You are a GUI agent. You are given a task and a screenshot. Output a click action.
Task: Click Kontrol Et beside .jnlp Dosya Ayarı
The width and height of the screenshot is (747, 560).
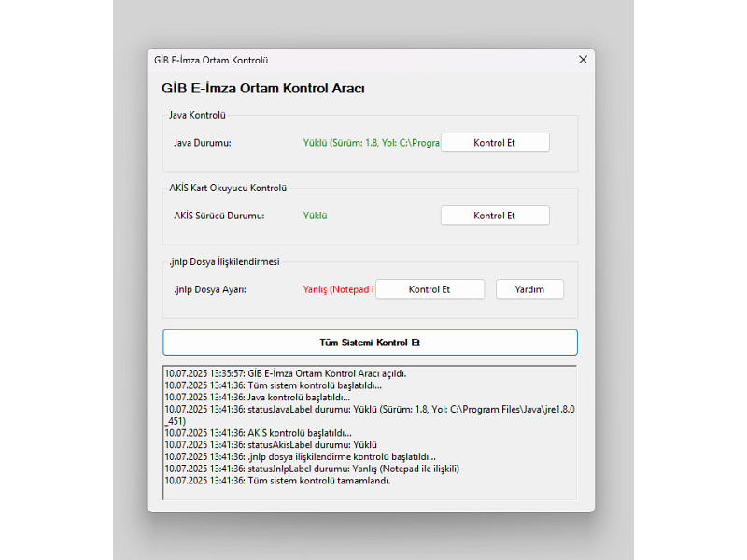coord(430,289)
